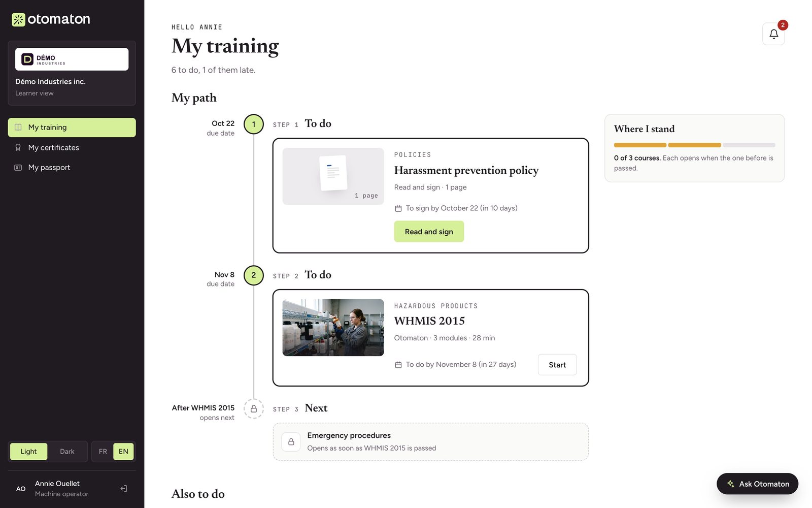Click the logout icon beside Annie Ouellet
Screen dimensions: 812x508
123,489
